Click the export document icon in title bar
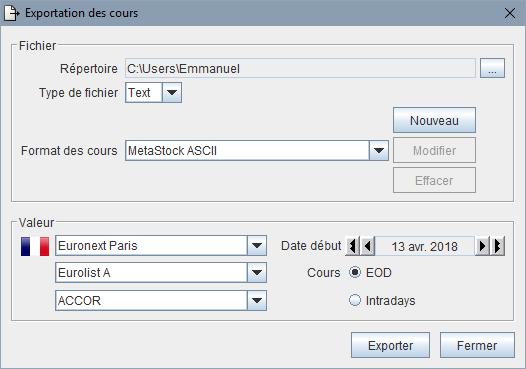The width and height of the screenshot is (526, 369). [x=11, y=13]
